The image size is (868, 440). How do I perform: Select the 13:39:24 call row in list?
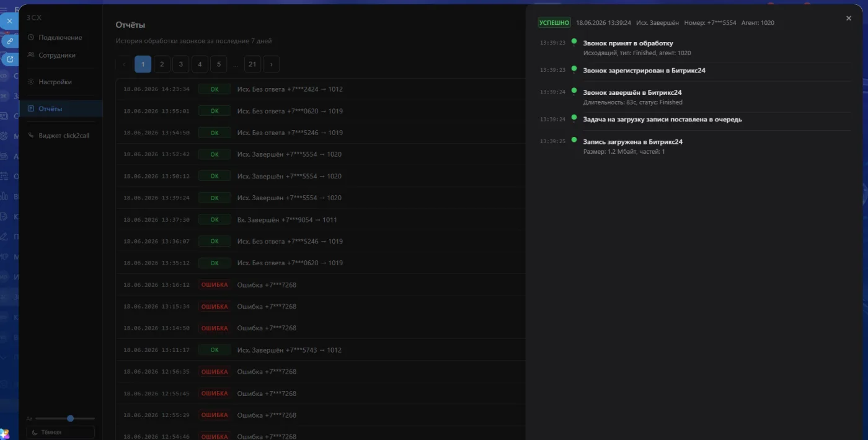321,198
